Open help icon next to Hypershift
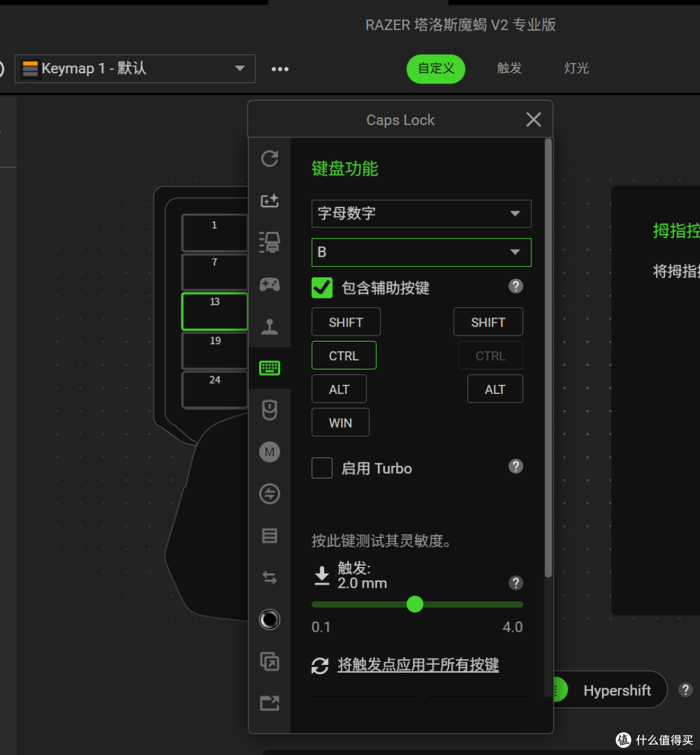Image resolution: width=700 pixels, height=755 pixels. tap(685, 690)
